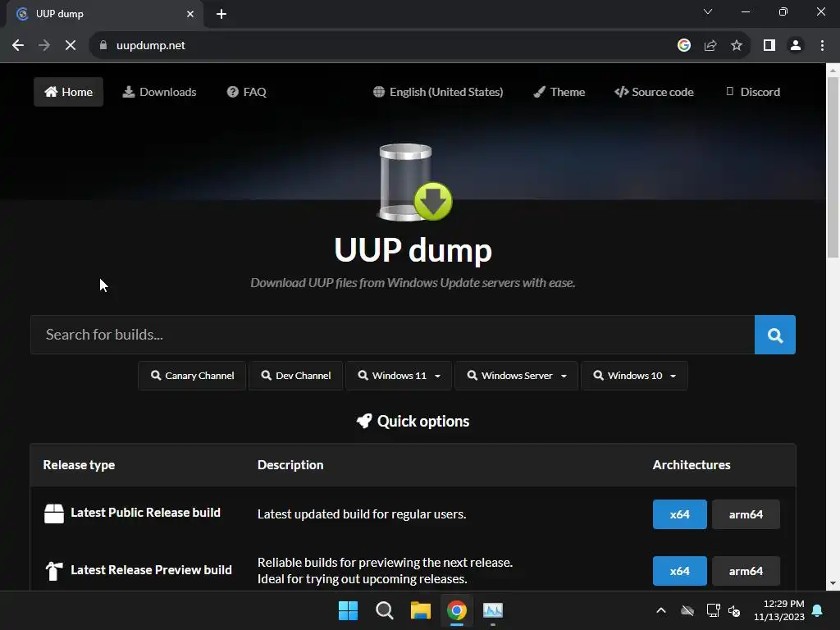
Task: Open the Discord link
Action: click(x=753, y=92)
